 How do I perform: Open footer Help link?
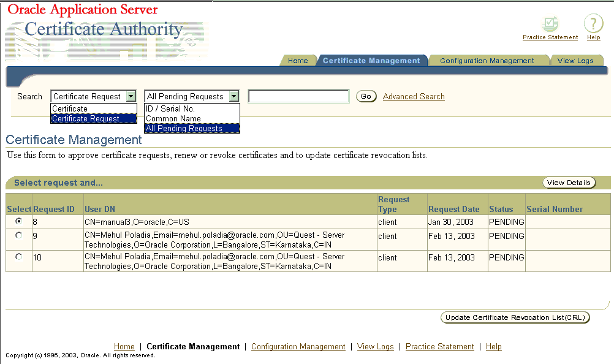493,346
